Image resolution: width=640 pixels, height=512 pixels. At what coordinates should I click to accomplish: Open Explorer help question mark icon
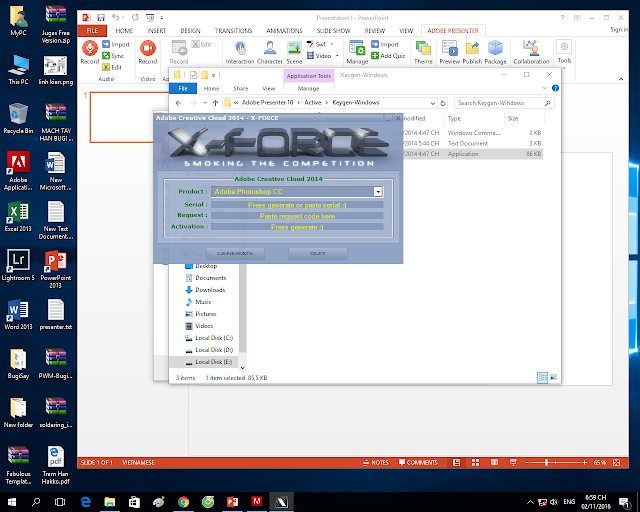[x=555, y=88]
